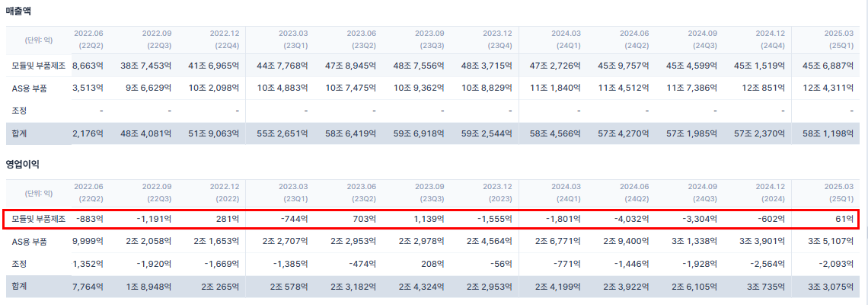Pick the 12조 4,311억 cell
This screenshot has height=305, width=868.
coord(828,88)
